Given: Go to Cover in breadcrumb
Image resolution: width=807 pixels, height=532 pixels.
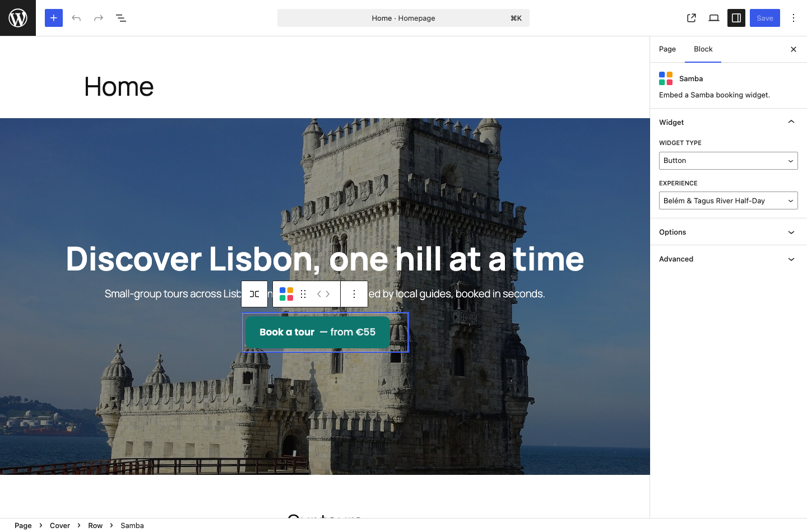Looking at the screenshot, I should (x=60, y=525).
